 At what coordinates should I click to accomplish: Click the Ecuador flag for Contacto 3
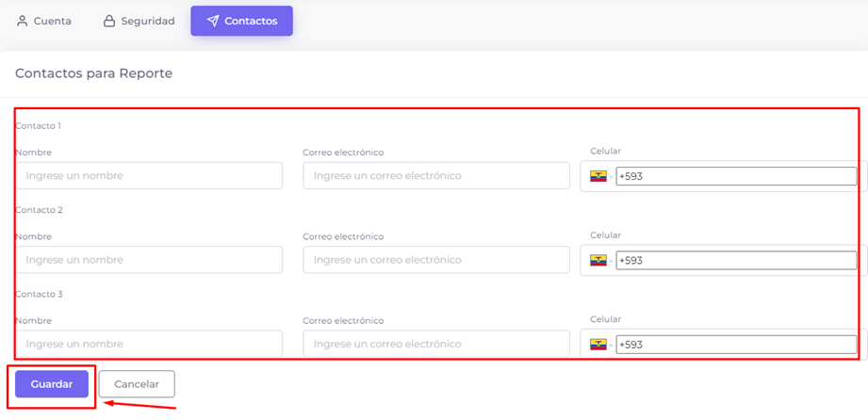(598, 345)
